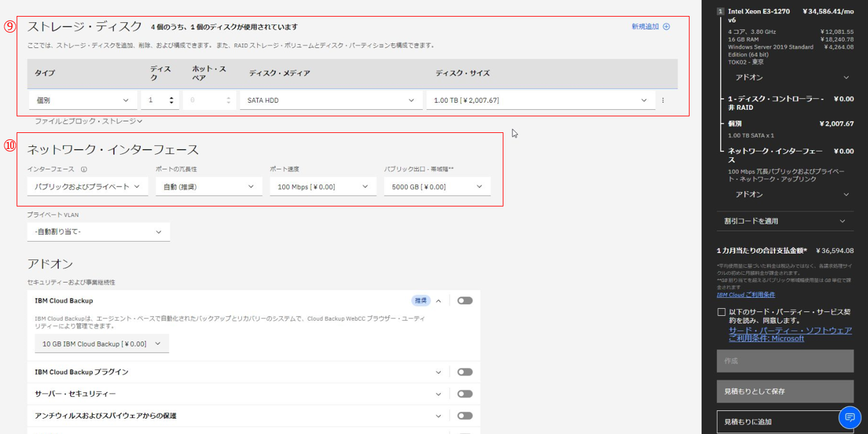
Task: Expand ファイルとブロック・ストレージ section
Action: tap(88, 121)
